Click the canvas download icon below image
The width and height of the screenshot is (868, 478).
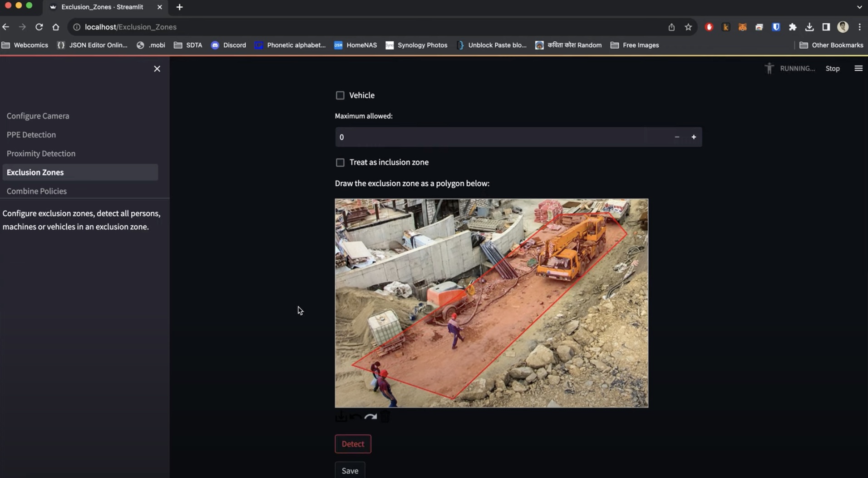(340, 416)
